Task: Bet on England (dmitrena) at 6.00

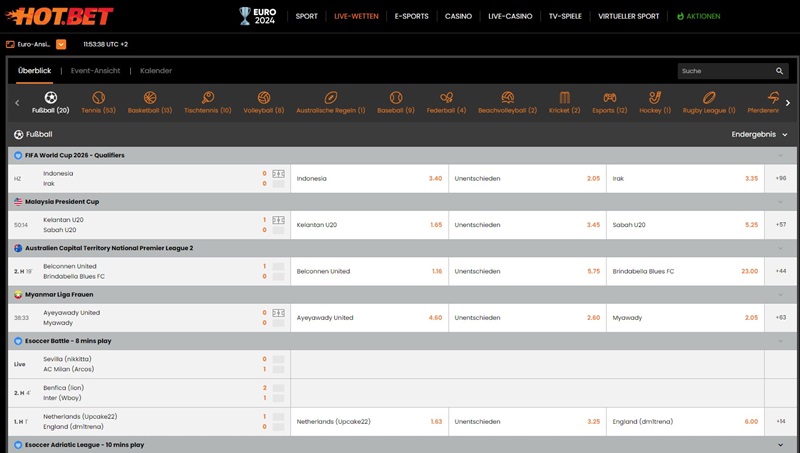Action: tap(685, 422)
